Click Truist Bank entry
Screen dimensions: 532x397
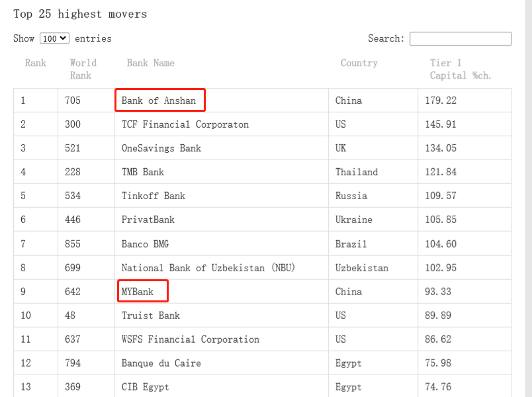(x=151, y=316)
